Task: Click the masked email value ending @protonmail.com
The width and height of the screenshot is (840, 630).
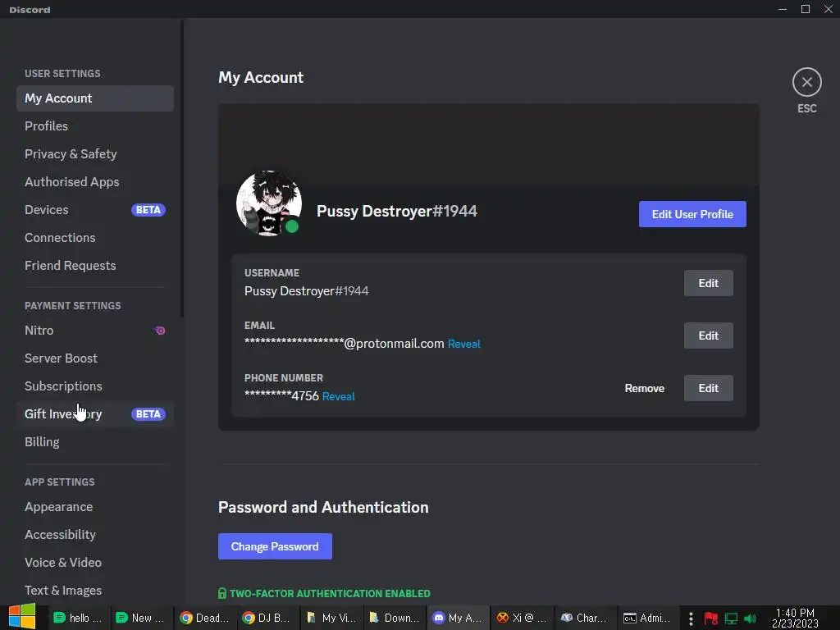Action: point(344,344)
